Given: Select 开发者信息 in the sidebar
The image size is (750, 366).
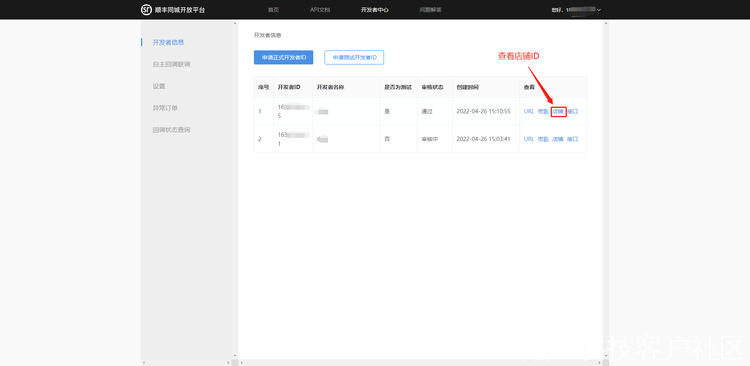Looking at the screenshot, I should [x=168, y=42].
